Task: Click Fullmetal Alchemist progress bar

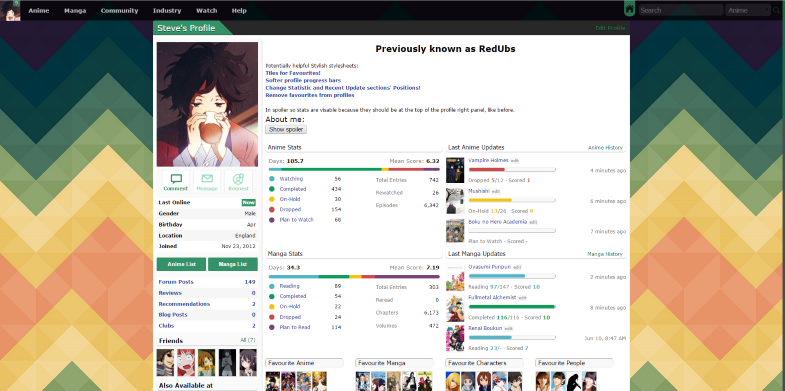Action: tap(512, 306)
